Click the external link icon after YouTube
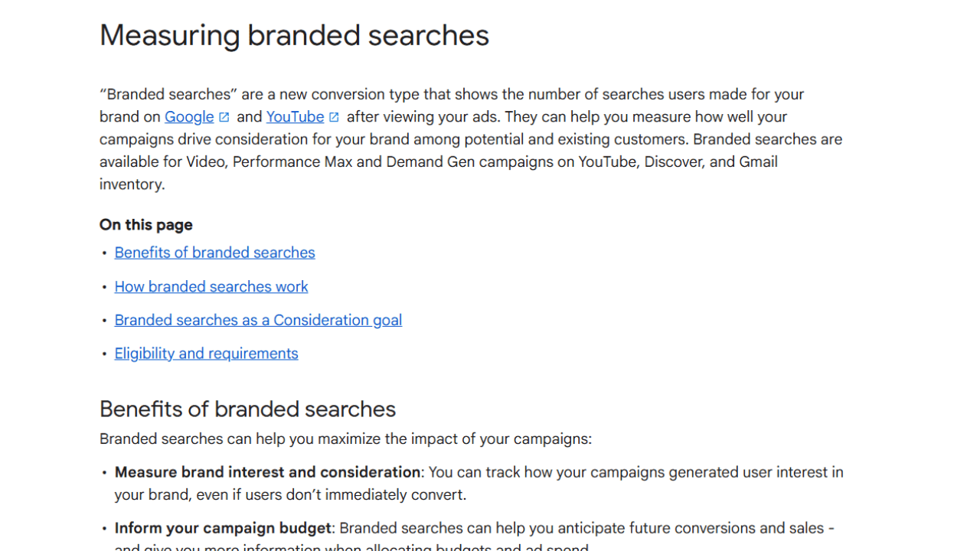Viewport: 980px width, 551px height. (x=334, y=117)
